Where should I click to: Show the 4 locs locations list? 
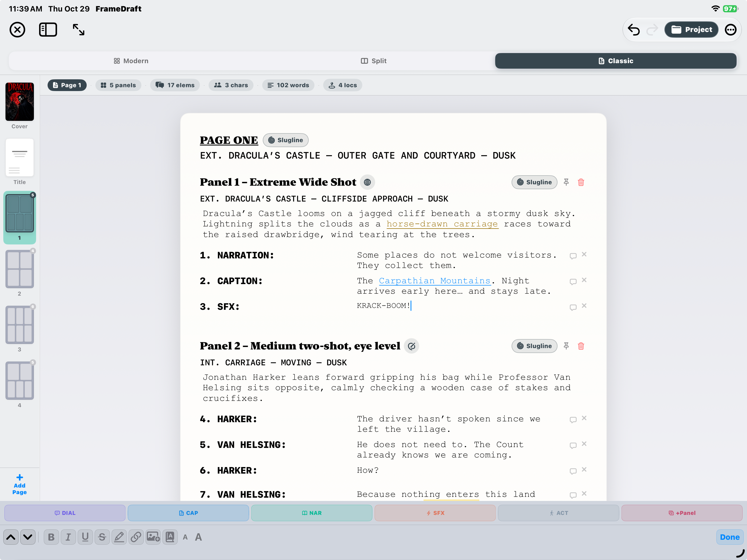(x=343, y=85)
